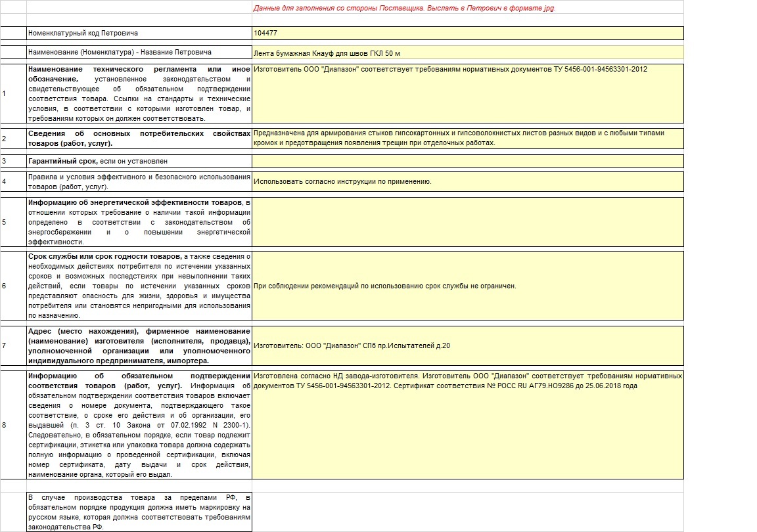Select the cell 'Использовать согласно инструкции по применению'
This screenshot has width=757, height=532.
[x=467, y=181]
